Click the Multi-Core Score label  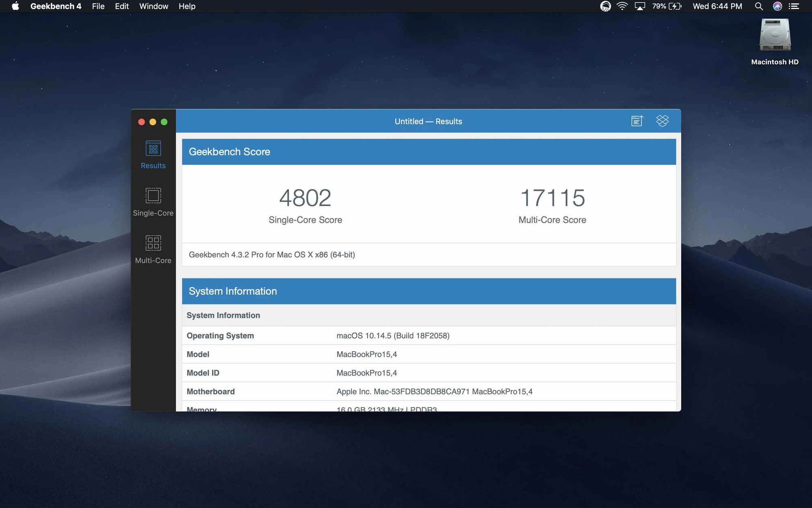point(552,220)
